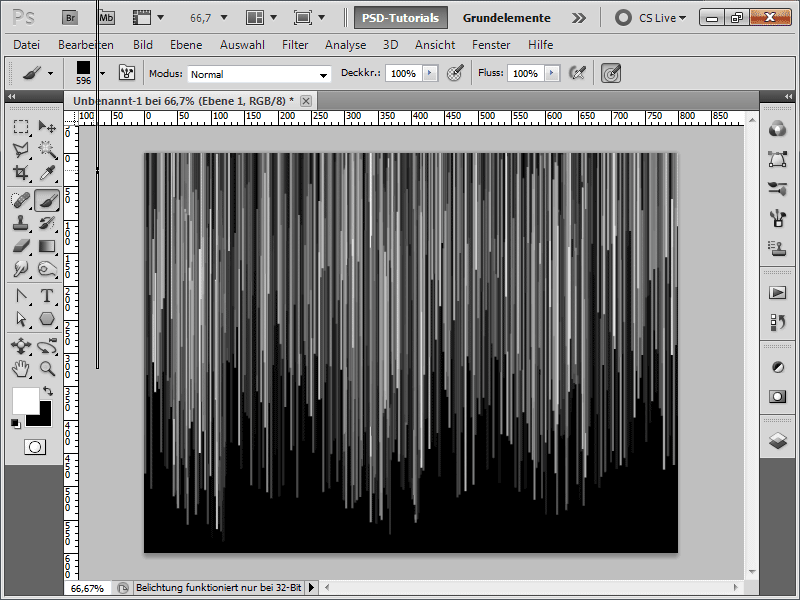This screenshot has height=600, width=800.
Task: Select the Brush tool in toolbox
Action: [x=47, y=200]
